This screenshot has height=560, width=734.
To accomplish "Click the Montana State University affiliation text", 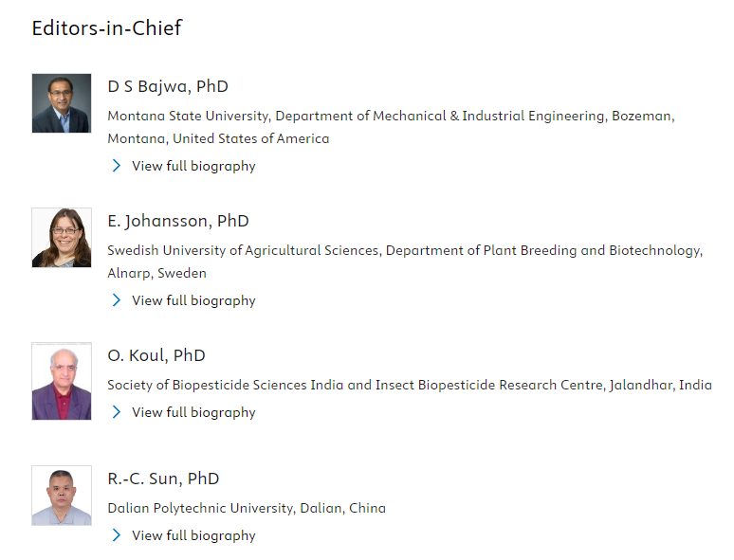I will 391,127.
